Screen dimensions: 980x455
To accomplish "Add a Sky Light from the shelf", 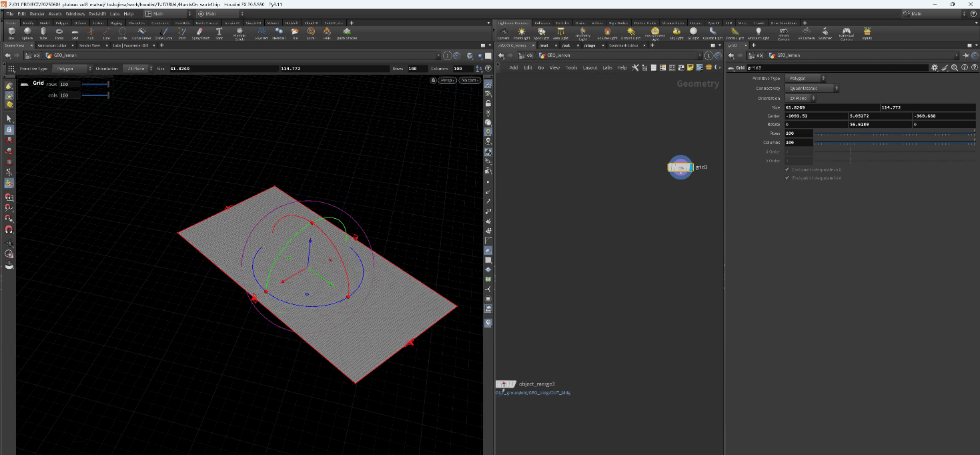I will click(x=676, y=33).
